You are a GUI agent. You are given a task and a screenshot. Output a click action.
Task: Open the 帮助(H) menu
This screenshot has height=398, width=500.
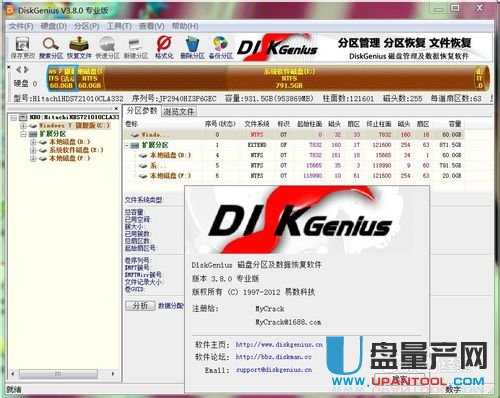(185, 26)
